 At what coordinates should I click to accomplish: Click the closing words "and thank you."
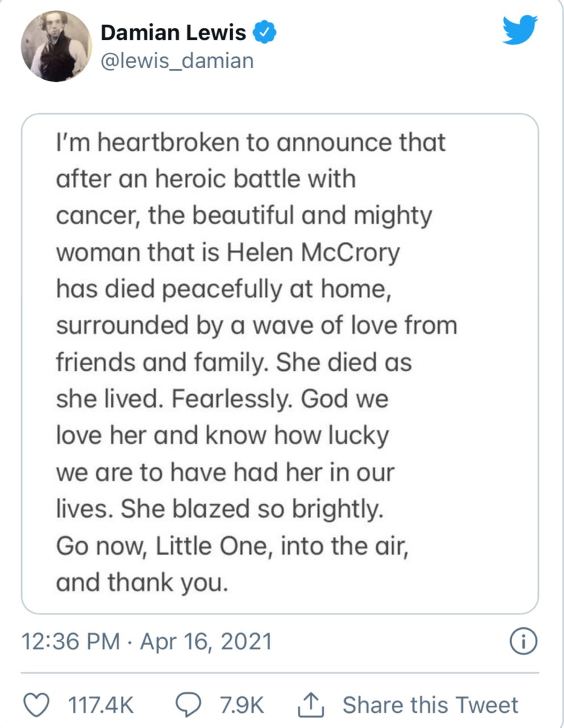[x=142, y=583]
